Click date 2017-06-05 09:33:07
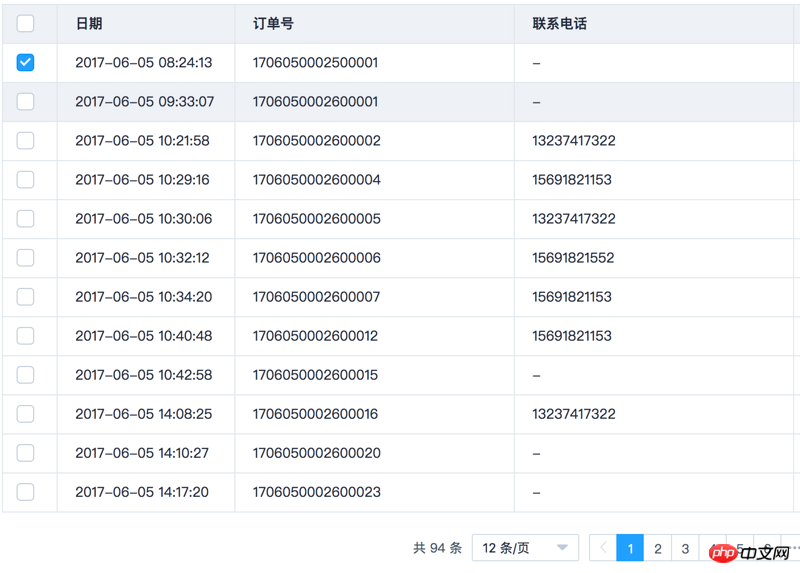This screenshot has height=573, width=800. [x=145, y=102]
